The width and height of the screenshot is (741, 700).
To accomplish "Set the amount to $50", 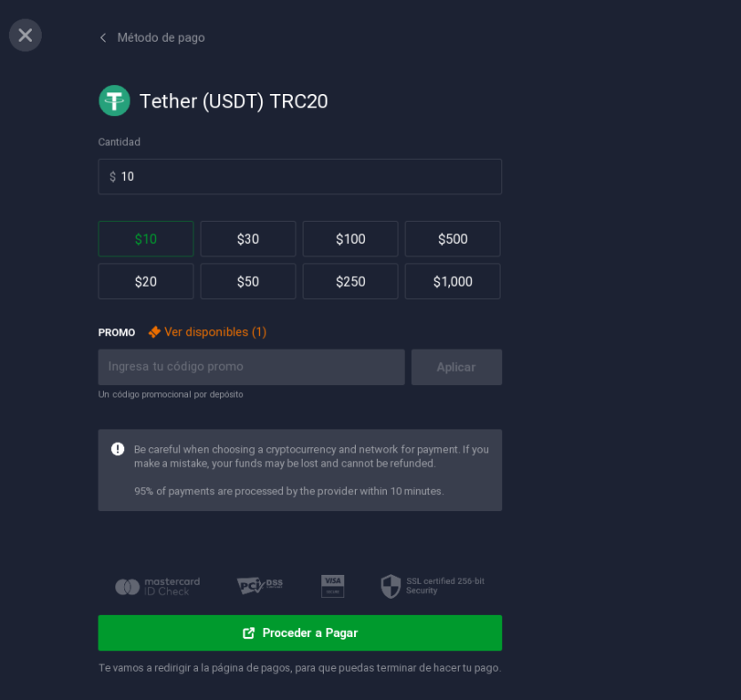I will click(x=248, y=281).
